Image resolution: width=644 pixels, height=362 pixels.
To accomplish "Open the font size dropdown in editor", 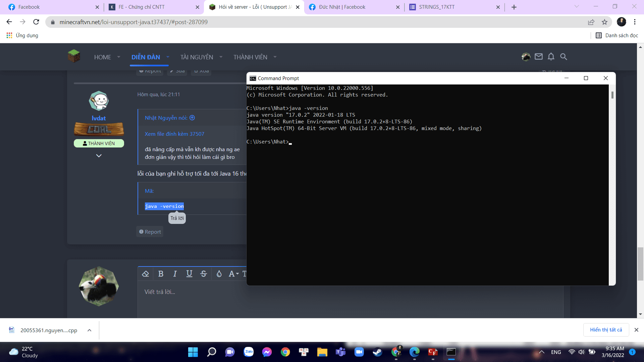I will pyautogui.click(x=234, y=274).
